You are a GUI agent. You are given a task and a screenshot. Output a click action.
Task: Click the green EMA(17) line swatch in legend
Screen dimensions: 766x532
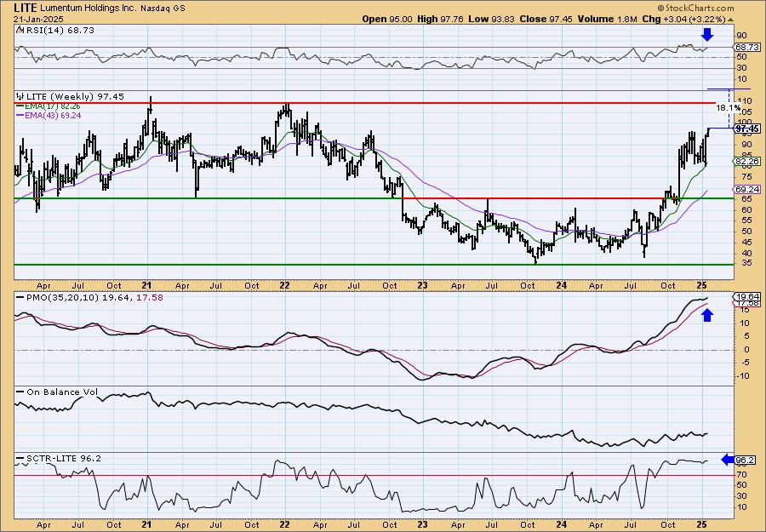coord(20,106)
